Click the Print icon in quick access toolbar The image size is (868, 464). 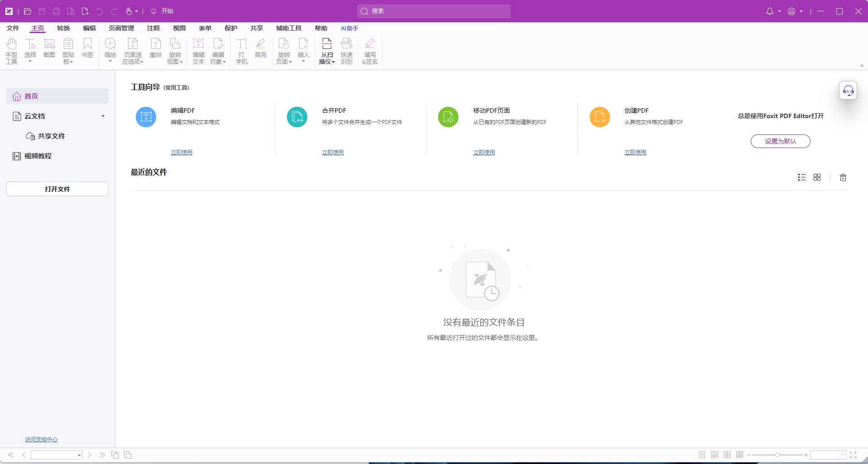[57, 11]
